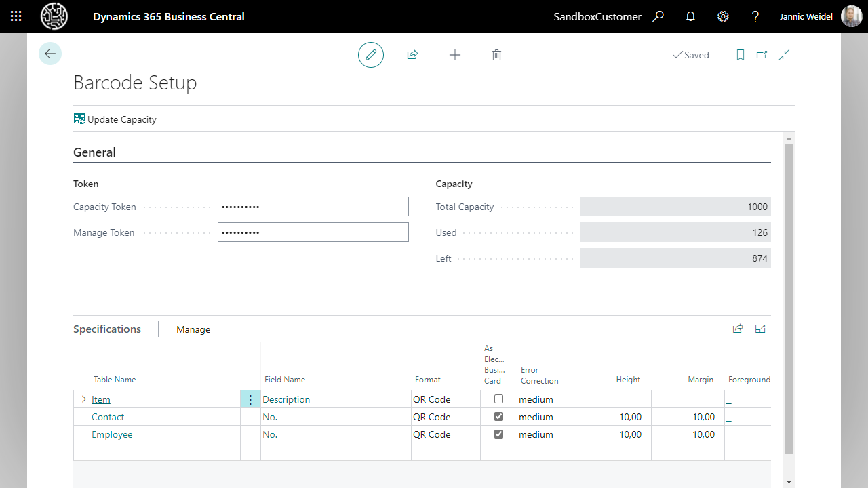Viewport: 868px width, 488px height.
Task: Uncheck business card box for Employee row
Action: coord(498,434)
